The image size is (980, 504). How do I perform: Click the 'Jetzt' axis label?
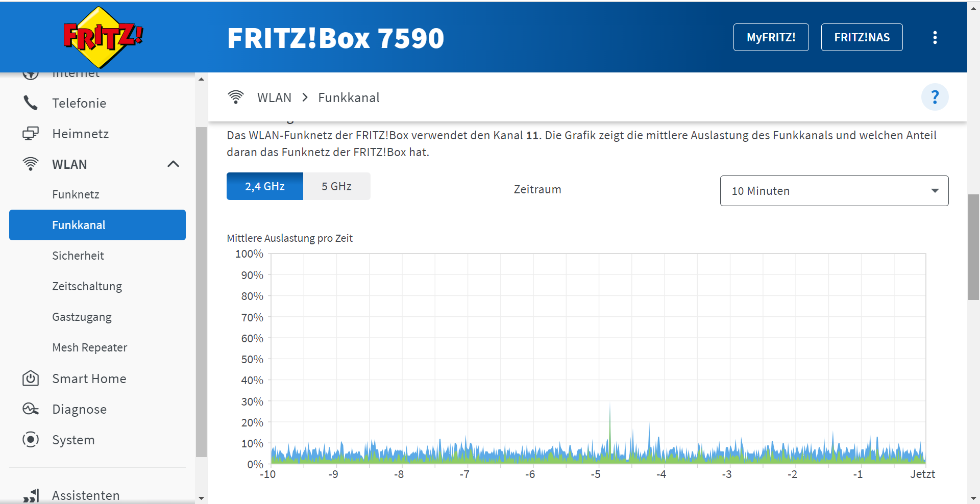922,474
